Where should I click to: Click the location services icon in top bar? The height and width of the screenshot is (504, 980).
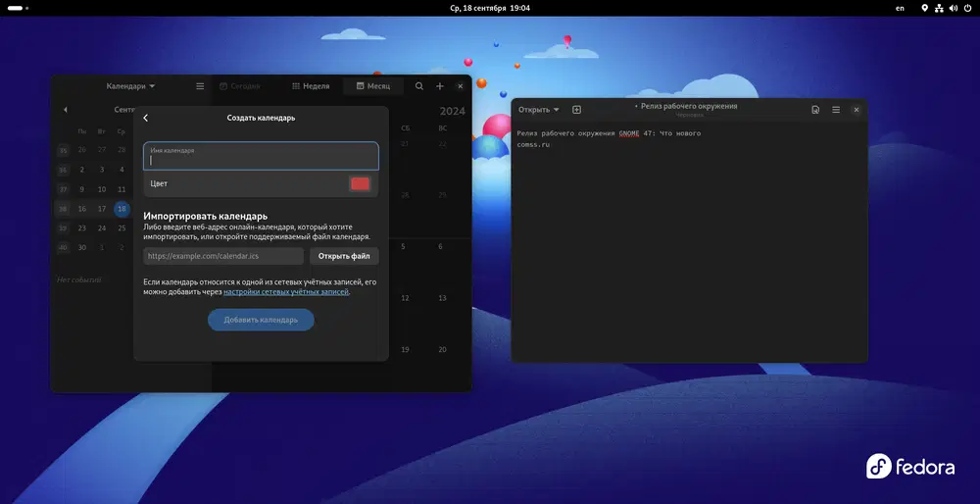pos(925,8)
